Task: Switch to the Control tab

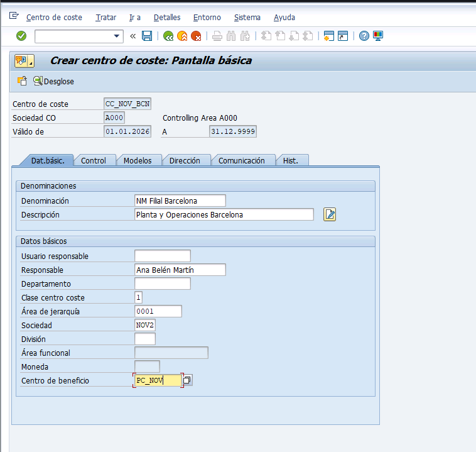Action: [94, 160]
